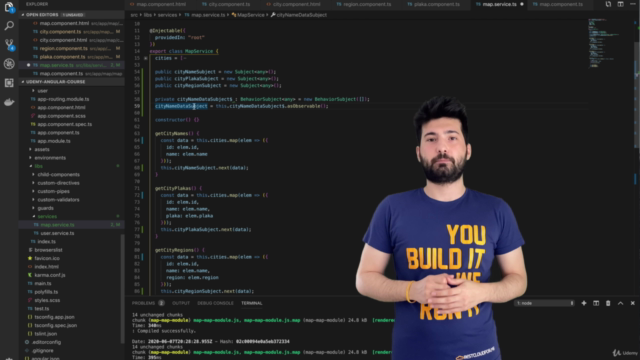Kill the terminal with trash icon
The image size is (640, 360).
[608, 303]
